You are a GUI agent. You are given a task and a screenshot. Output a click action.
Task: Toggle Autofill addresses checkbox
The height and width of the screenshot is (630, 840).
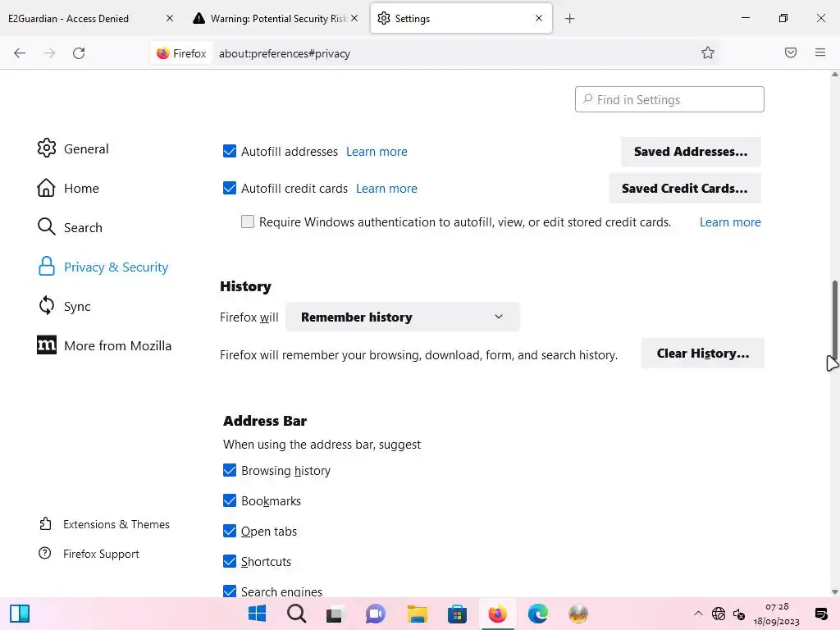point(230,151)
